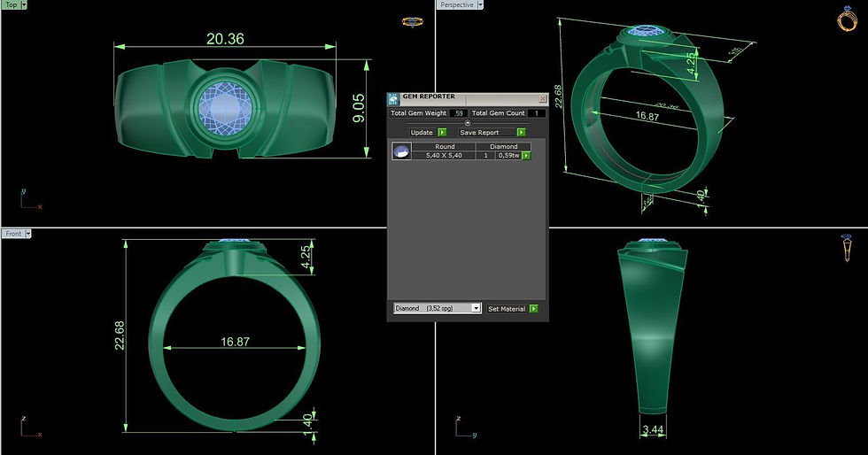Click the ring side-view icon at right
The width and height of the screenshot is (868, 455).
click(847, 248)
